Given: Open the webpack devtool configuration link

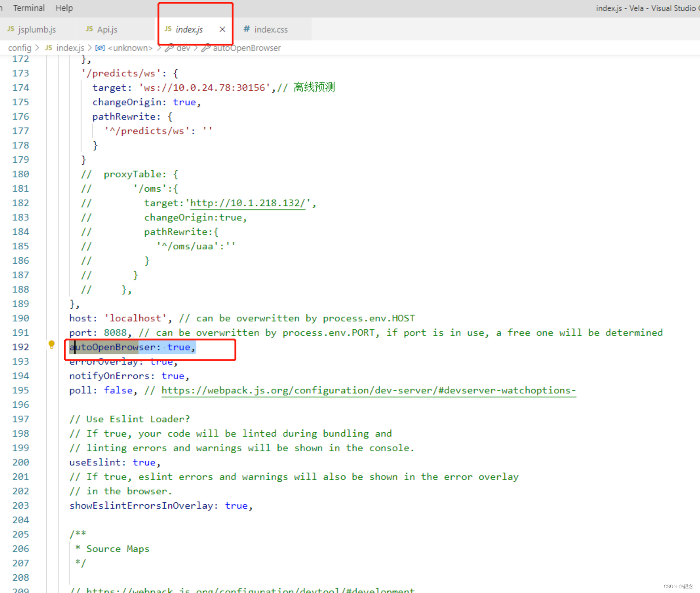Looking at the screenshot, I should click(x=250, y=590).
